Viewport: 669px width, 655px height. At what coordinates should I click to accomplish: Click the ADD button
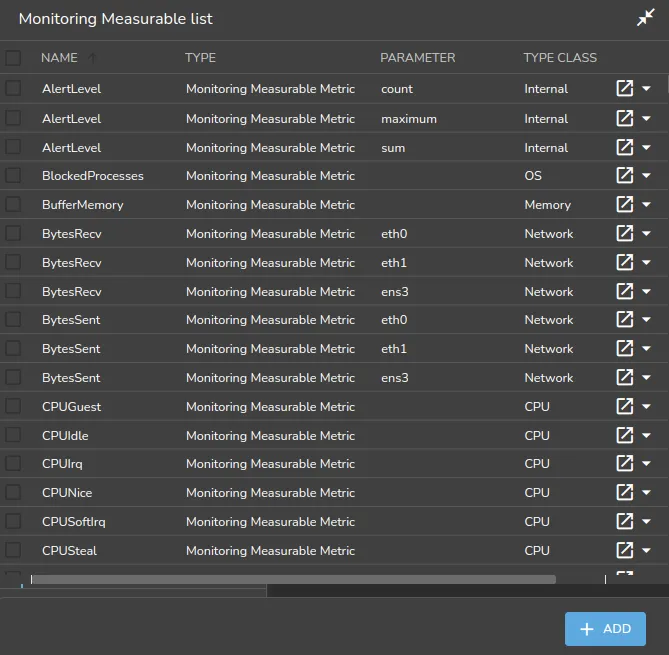coord(605,629)
